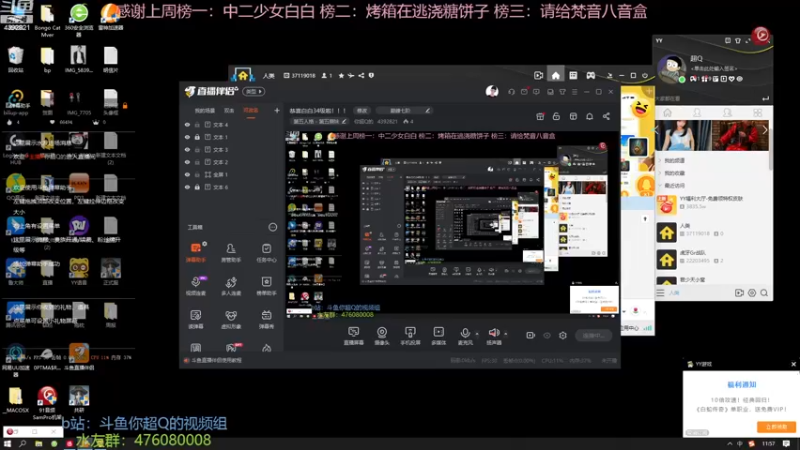The height and width of the screenshot is (450, 800).
Task: Add a new scene with plus button
Action: click(x=277, y=110)
